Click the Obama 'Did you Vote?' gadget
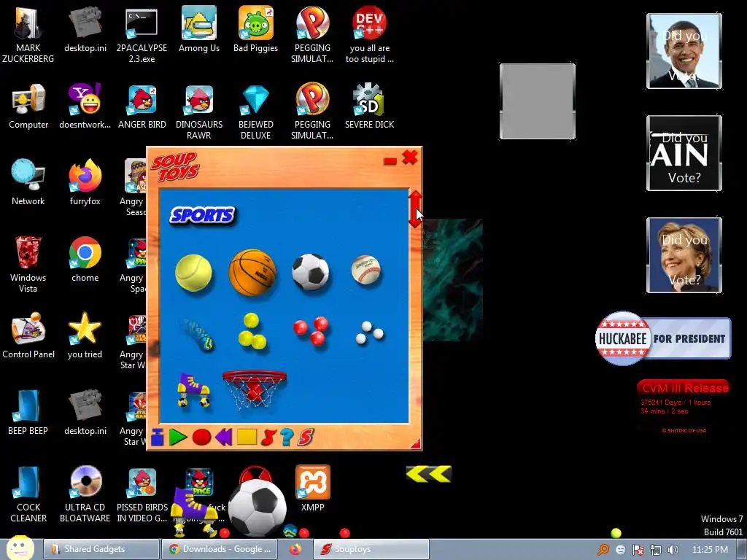Viewport: 747px width, 560px height. click(x=684, y=51)
